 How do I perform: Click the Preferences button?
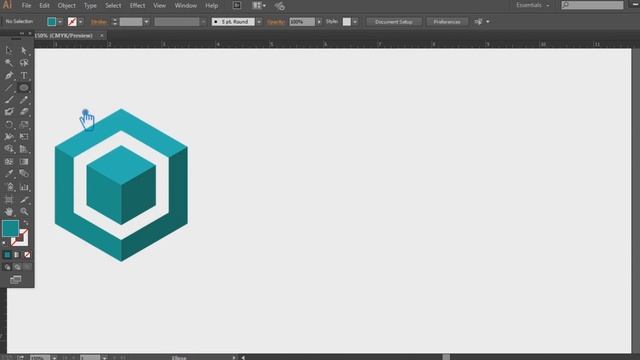(447, 22)
